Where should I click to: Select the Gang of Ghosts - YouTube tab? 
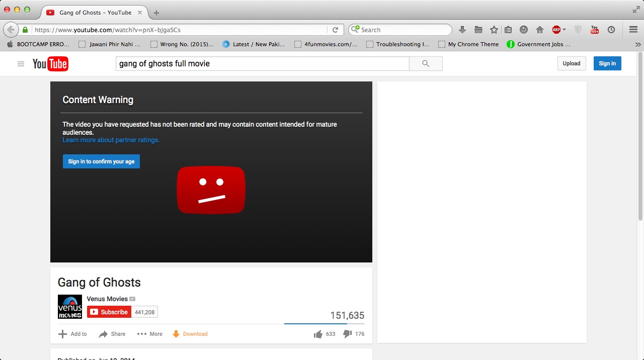[95, 13]
